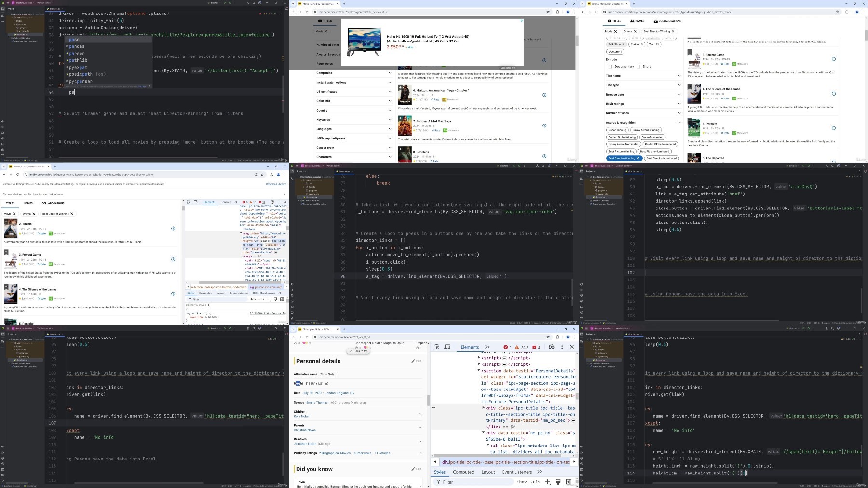Toggle computed sidebar icon in Nolan Styles toolbar
The height and width of the screenshot is (488, 868).
[569, 482]
